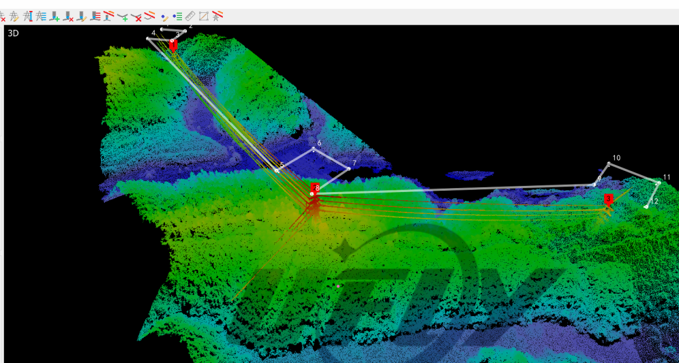Open the point list with green lines

click(x=178, y=16)
